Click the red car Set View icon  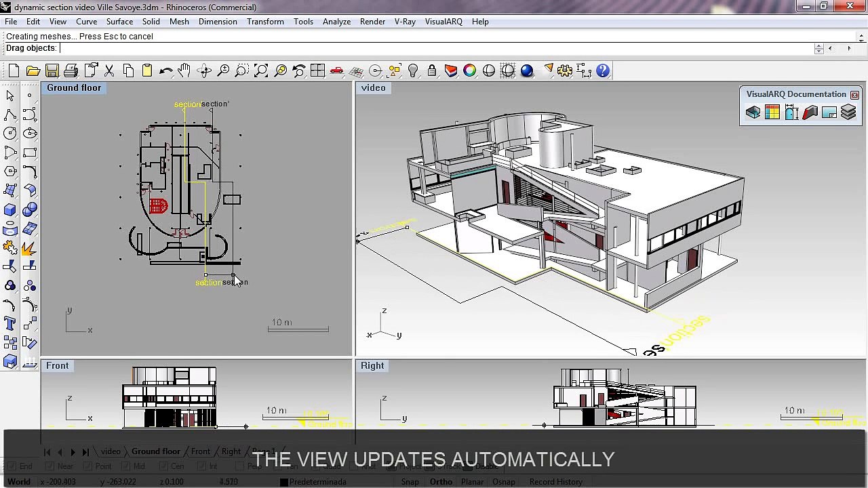337,70
